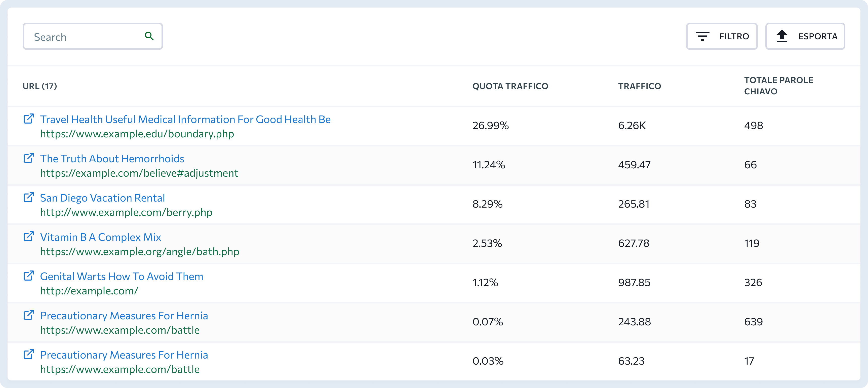
Task: Open external link icon for Vitamin B row
Action: (29, 236)
